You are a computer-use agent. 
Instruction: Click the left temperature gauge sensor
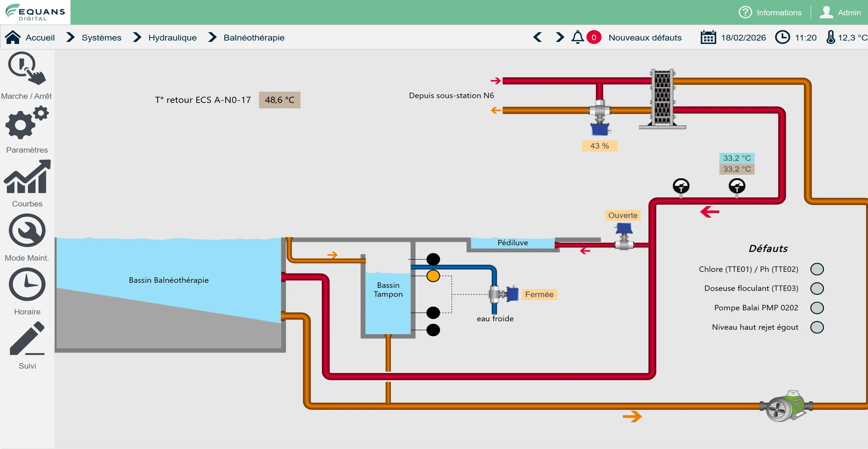[681, 187]
